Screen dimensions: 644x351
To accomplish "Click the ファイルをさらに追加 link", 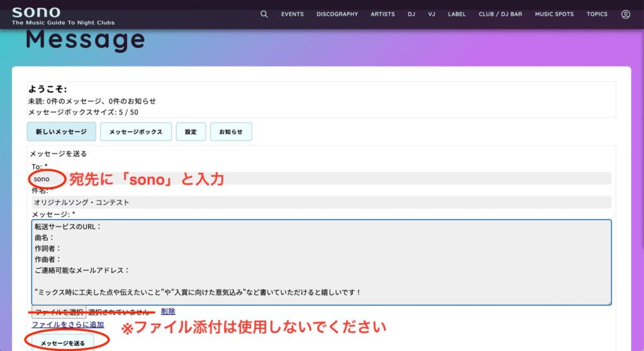I will click(68, 325).
